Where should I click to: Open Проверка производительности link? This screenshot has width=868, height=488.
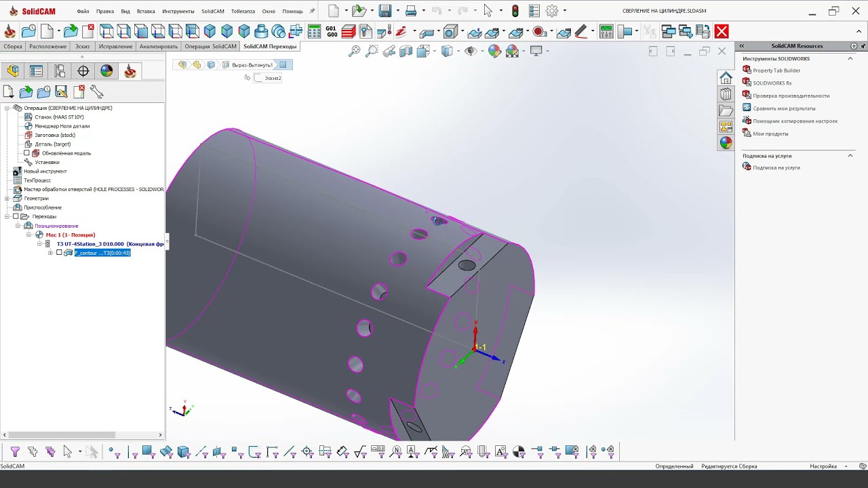point(791,96)
